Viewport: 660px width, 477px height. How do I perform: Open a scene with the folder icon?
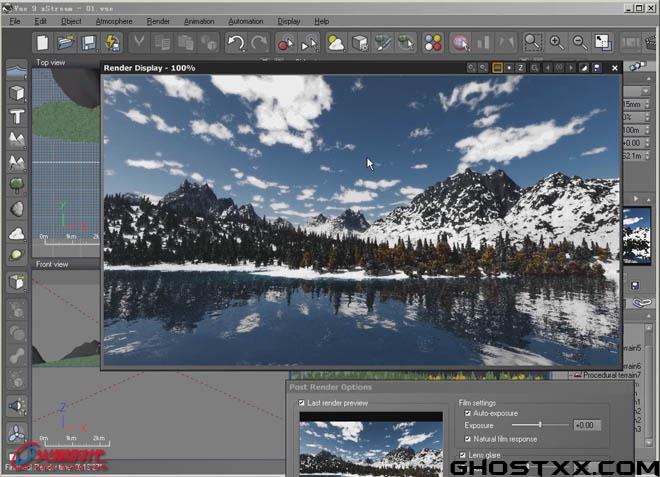66,43
